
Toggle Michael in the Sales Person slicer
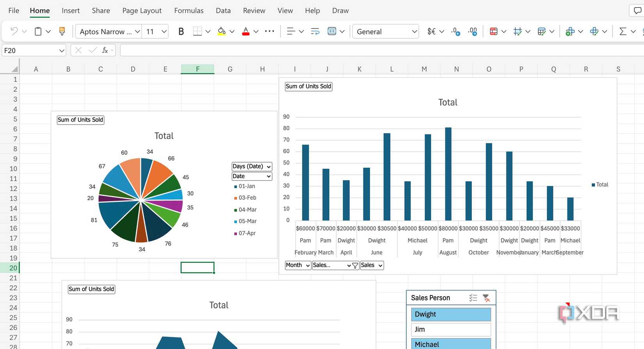pyautogui.click(x=451, y=344)
